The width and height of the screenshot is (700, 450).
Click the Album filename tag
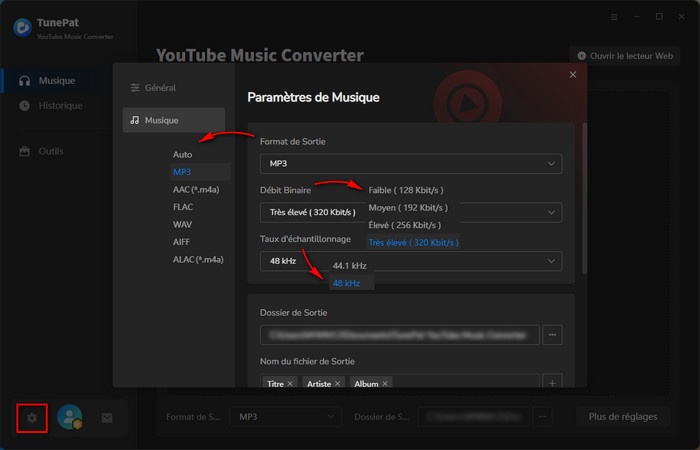point(371,383)
